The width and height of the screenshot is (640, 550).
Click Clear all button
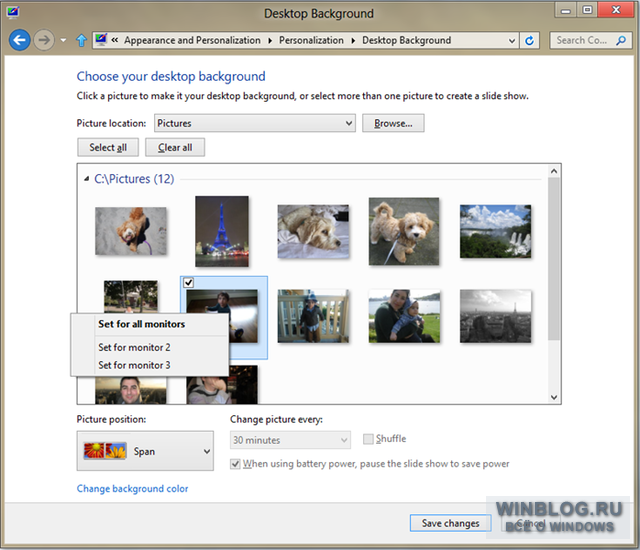coord(175,147)
